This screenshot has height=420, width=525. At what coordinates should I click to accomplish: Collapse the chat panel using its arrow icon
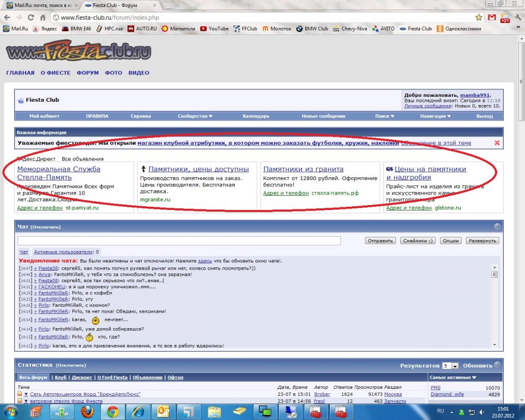click(x=497, y=226)
